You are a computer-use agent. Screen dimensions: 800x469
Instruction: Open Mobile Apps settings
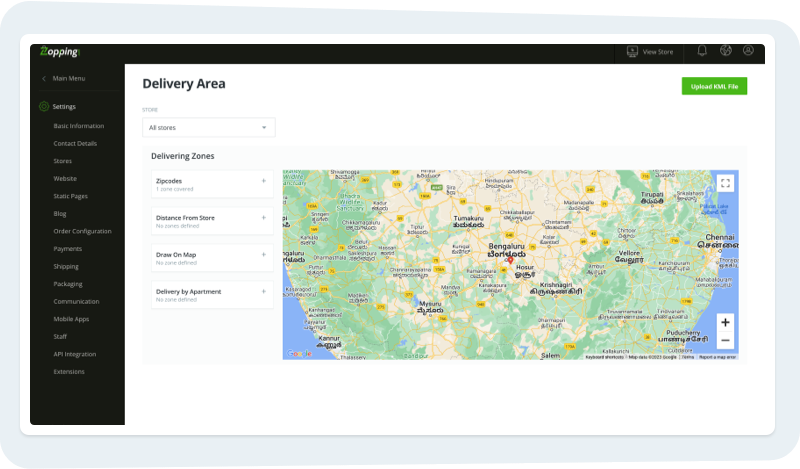coord(71,319)
